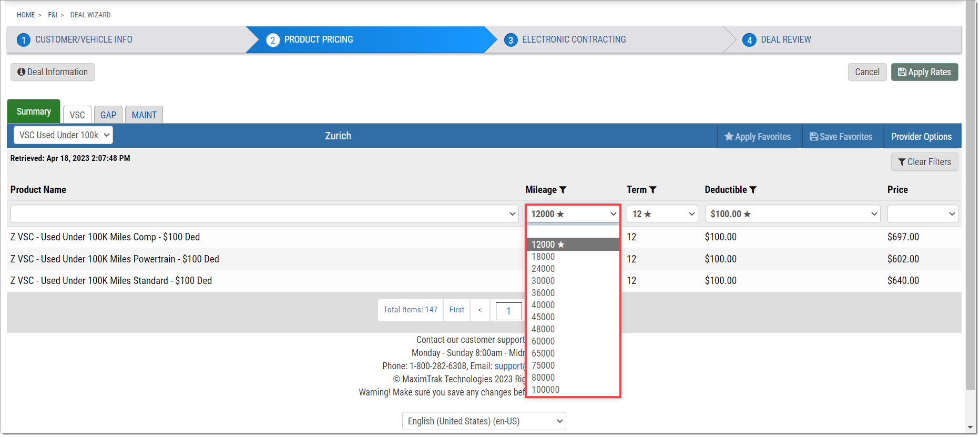This screenshot has height=437, width=980.
Task: Click DEAL WIZARD breadcrumb
Action: (x=90, y=15)
